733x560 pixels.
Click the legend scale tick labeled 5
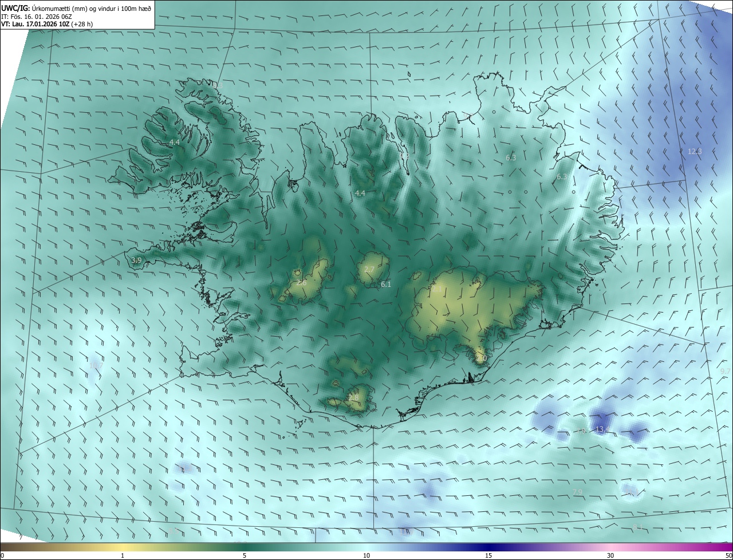[x=245, y=555]
